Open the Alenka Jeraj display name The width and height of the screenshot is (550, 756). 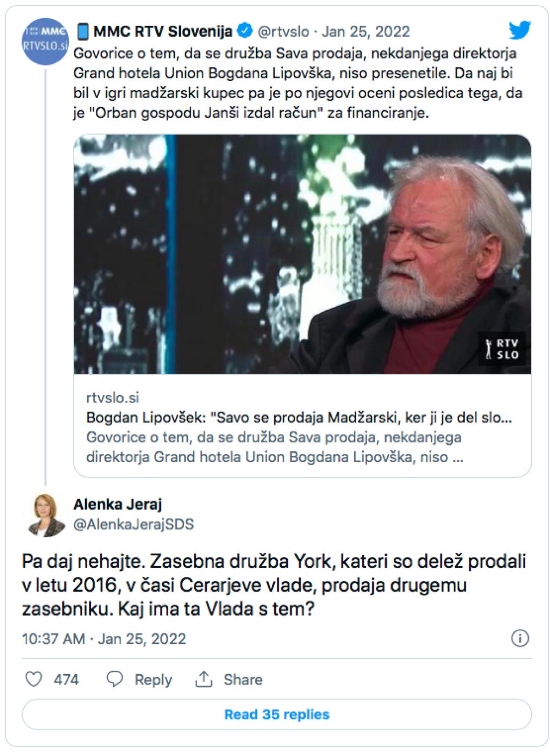118,504
